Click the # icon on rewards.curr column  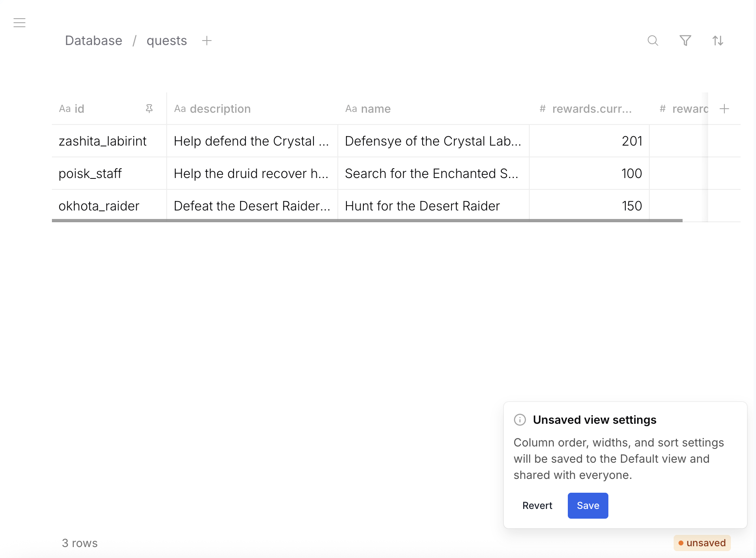click(542, 109)
